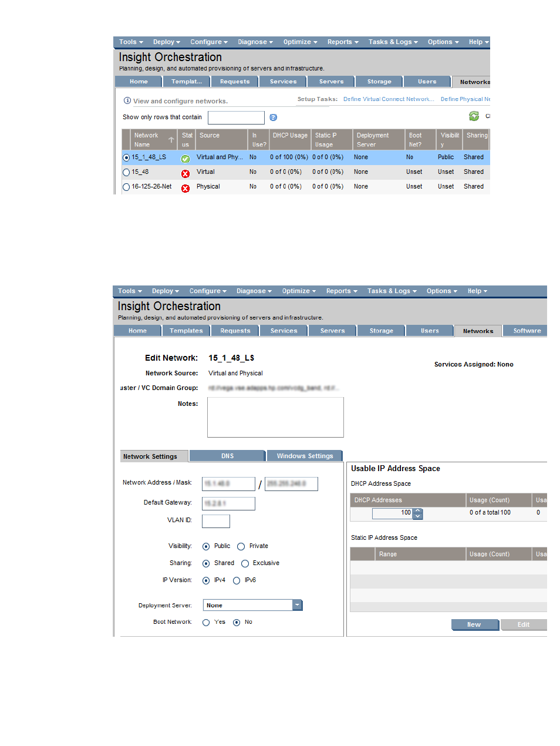Viewport: 560px width, 746px height.
Task: Open the Services tab in the upper window
Action: pos(284,82)
